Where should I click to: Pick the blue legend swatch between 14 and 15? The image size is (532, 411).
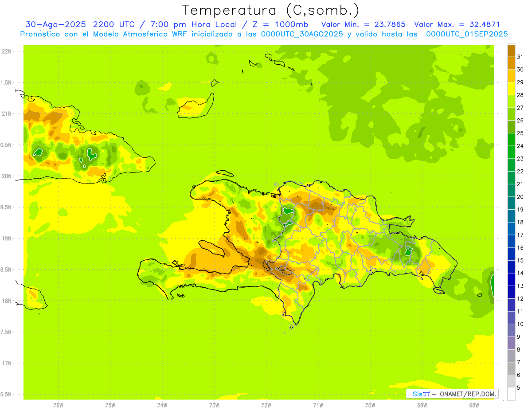tap(511, 266)
